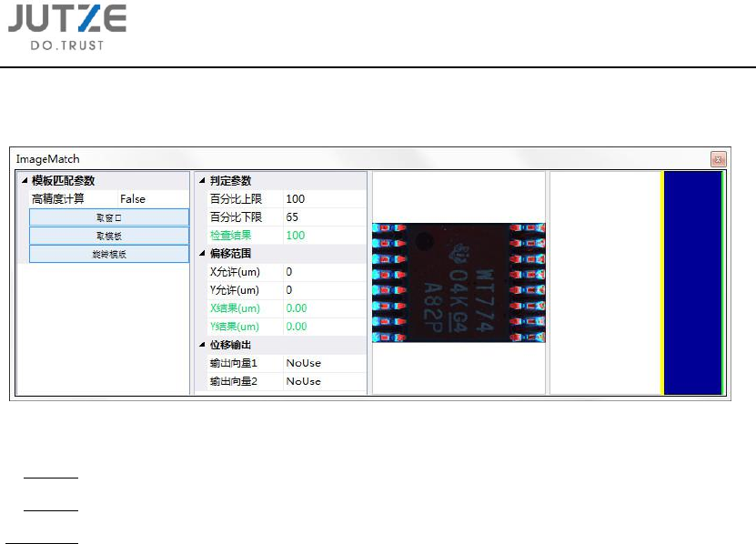Collapse the 模板匹配参数 section
Image resolution: width=756 pixels, height=544 pixels.
24,181
